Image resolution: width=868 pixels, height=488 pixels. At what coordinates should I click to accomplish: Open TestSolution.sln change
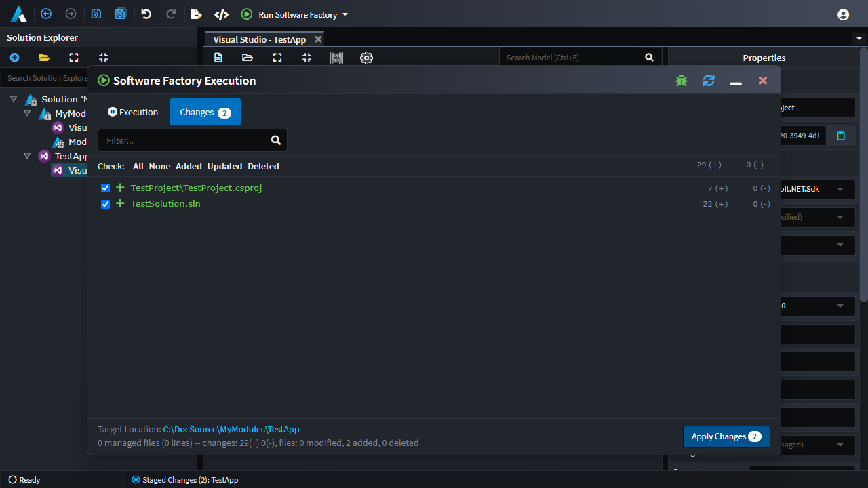click(165, 203)
